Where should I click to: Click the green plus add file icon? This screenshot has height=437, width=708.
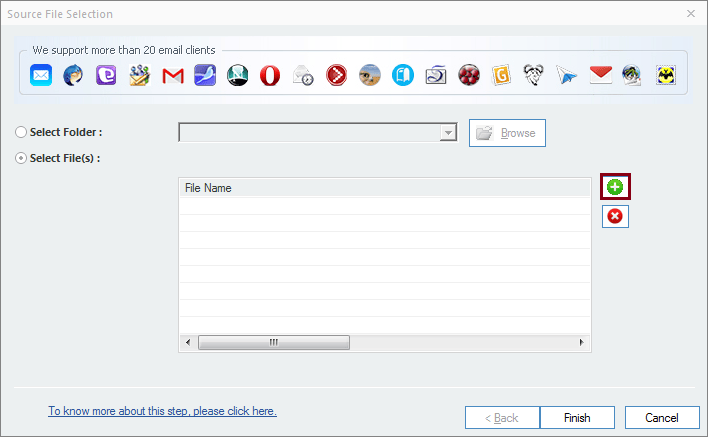(x=615, y=187)
